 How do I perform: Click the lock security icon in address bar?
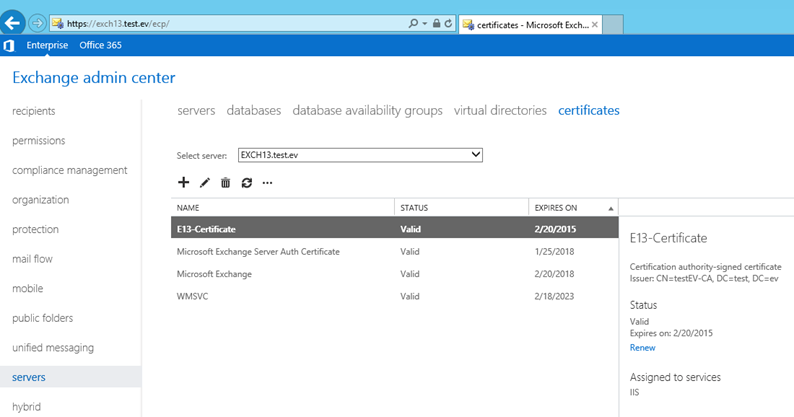[x=436, y=23]
